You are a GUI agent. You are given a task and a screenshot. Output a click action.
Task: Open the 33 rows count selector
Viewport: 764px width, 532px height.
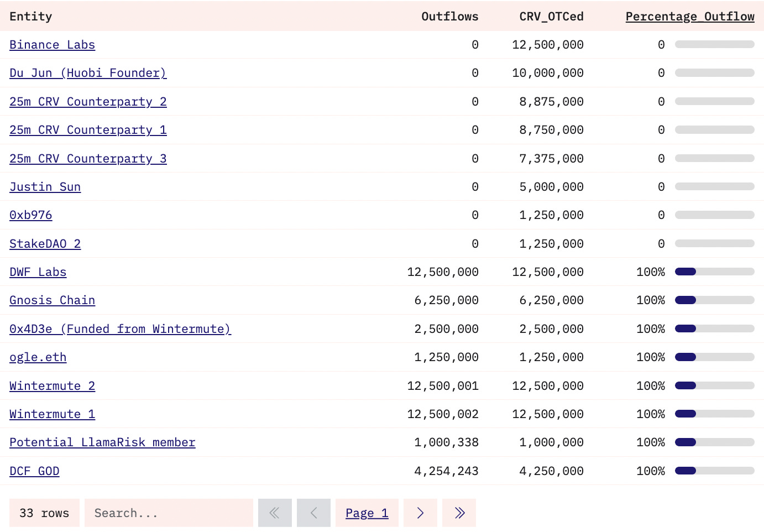tap(44, 513)
